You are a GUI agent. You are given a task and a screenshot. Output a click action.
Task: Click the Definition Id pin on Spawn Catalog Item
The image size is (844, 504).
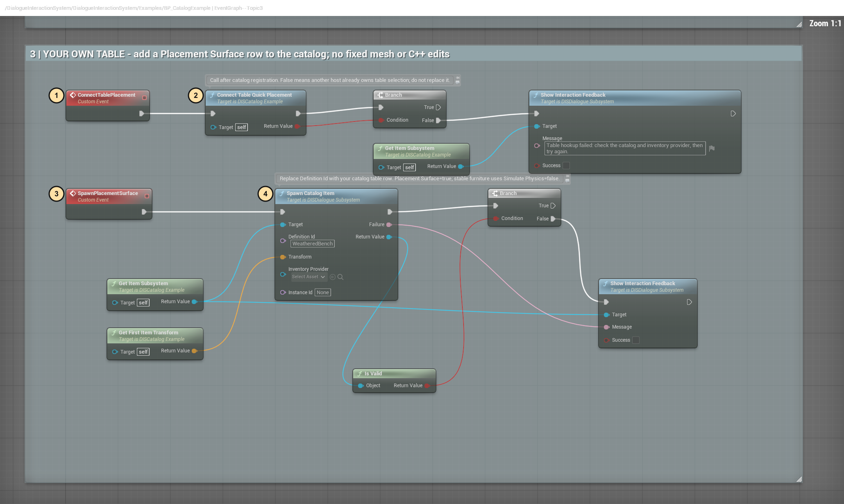click(283, 241)
